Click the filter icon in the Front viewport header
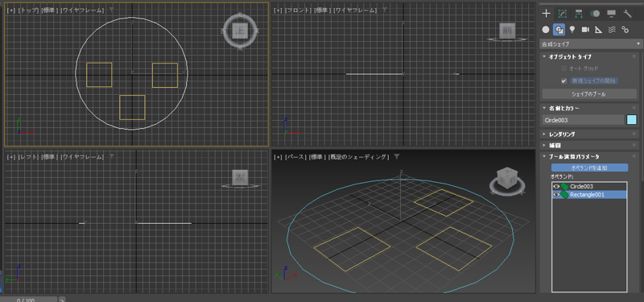The image size is (644, 302). (384, 10)
